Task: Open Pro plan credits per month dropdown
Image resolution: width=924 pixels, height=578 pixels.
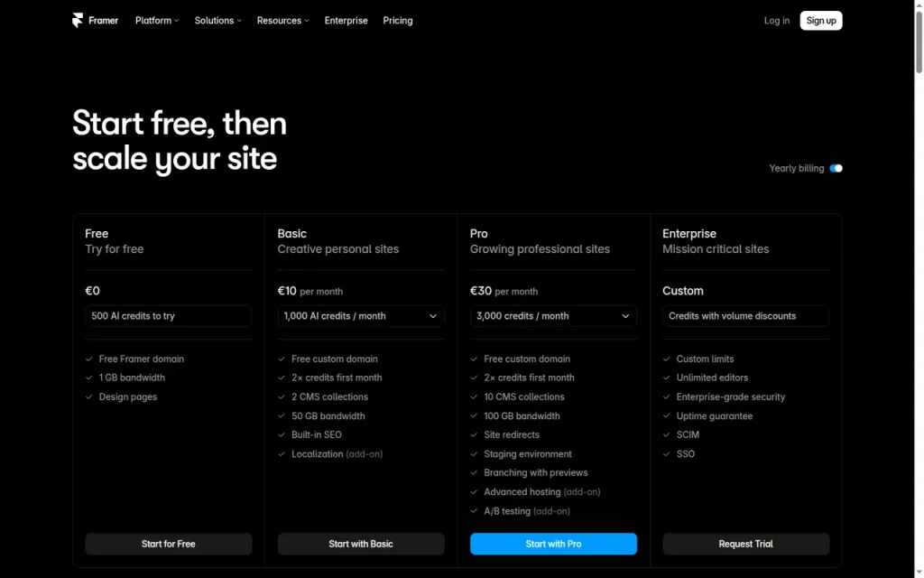Action: 553,316
